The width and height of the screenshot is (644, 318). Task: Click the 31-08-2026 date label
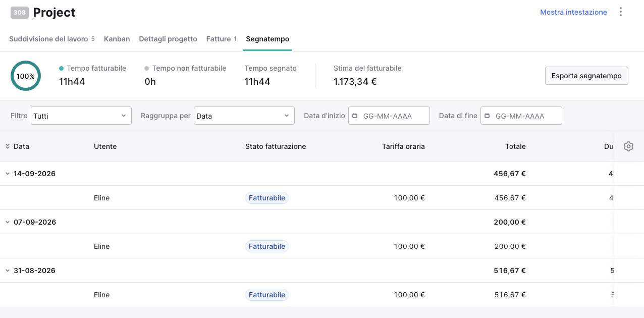(x=34, y=271)
